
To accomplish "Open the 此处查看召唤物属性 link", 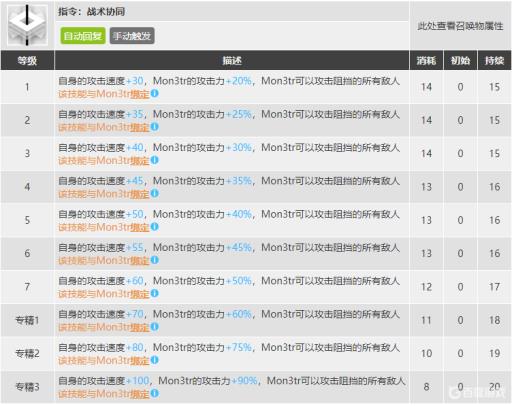I will point(460,26).
